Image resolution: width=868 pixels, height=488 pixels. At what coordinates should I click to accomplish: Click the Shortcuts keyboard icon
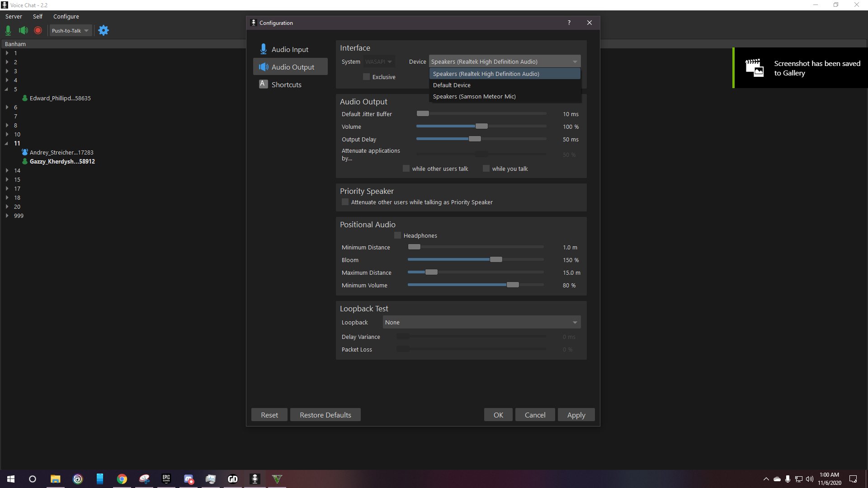pyautogui.click(x=263, y=84)
